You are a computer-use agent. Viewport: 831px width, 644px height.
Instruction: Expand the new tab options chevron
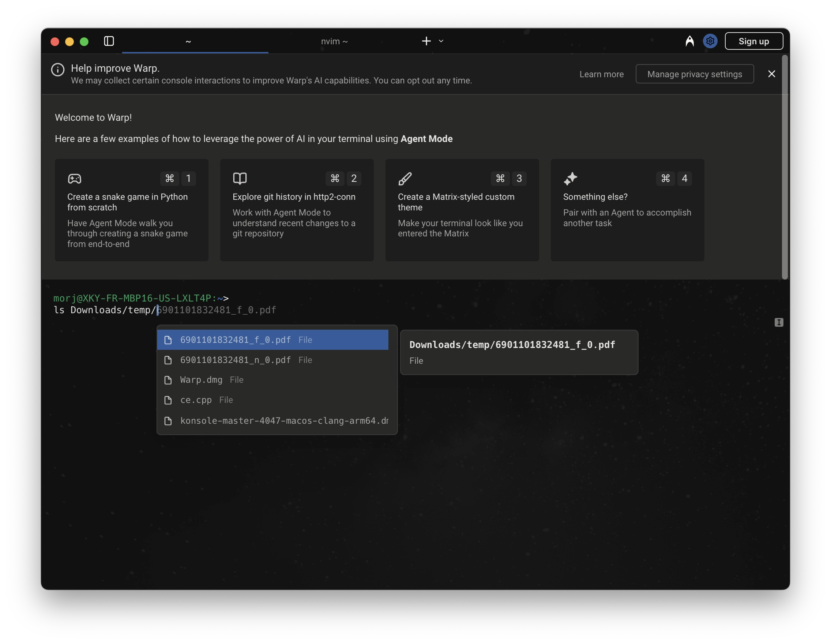(441, 41)
